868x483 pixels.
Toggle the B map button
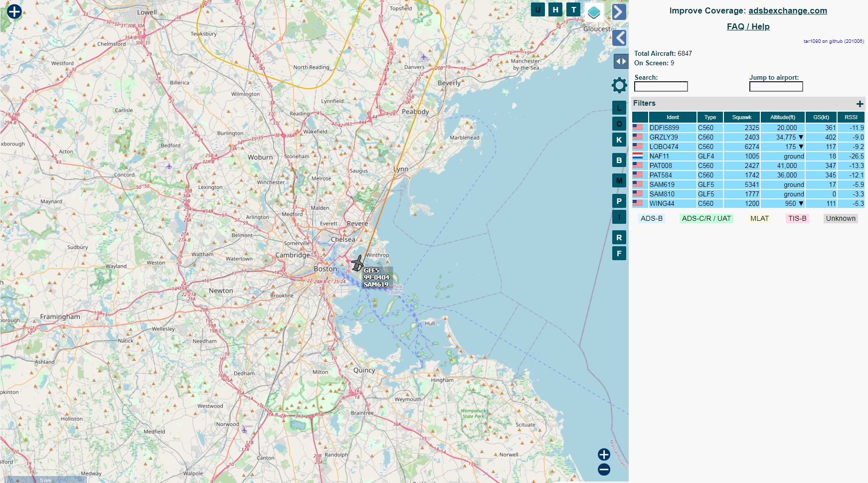click(x=619, y=160)
